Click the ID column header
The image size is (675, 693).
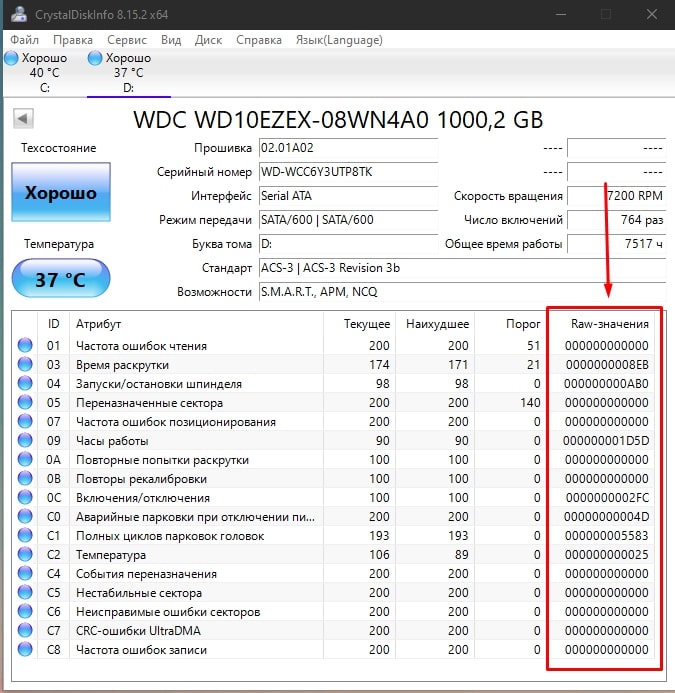tap(53, 324)
